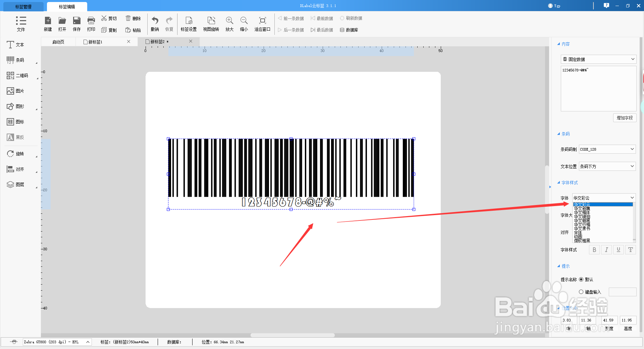Click 最后数据 last record
Screen dimensions: 644x349
click(x=322, y=30)
